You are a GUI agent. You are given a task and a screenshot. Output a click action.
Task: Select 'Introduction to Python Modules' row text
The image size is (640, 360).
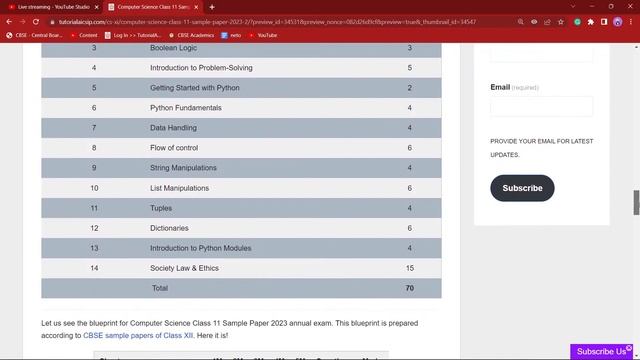coord(200,248)
